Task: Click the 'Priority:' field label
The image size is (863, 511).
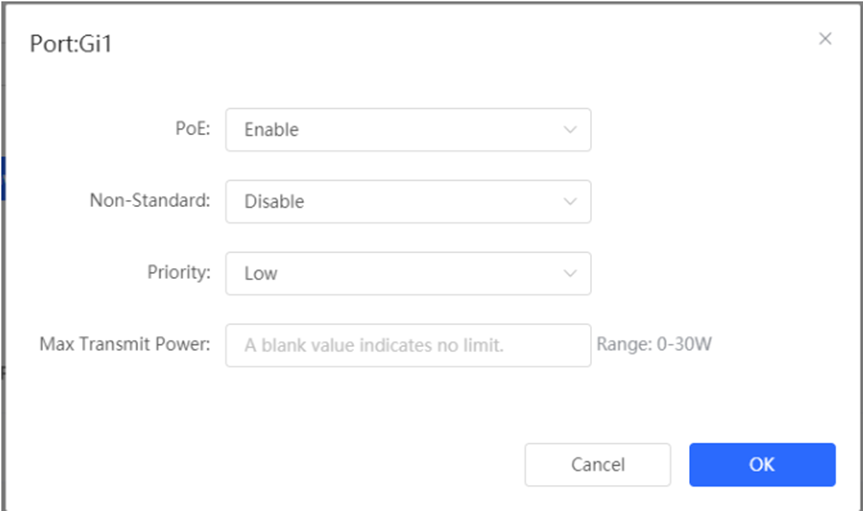Action: pyautogui.click(x=179, y=273)
